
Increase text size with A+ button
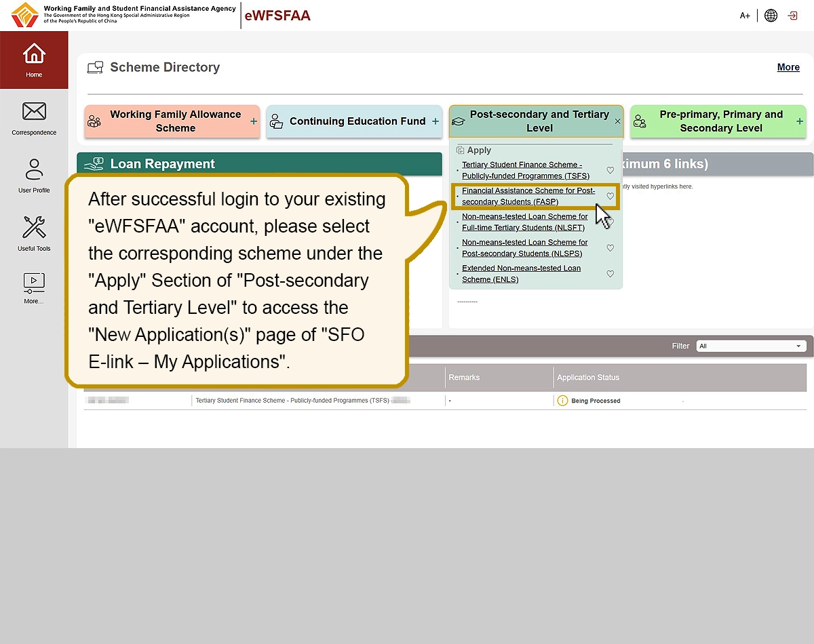(745, 16)
